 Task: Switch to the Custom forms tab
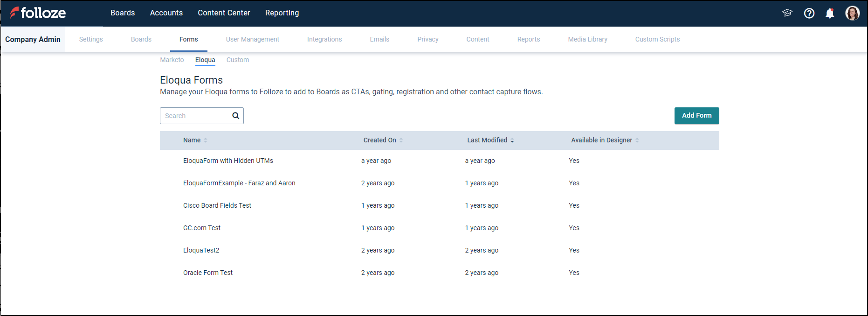[x=238, y=60]
